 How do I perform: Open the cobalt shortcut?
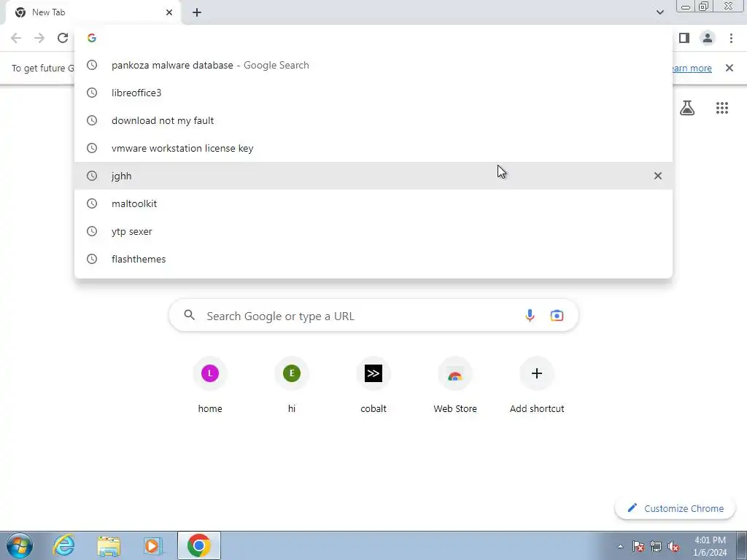click(x=373, y=385)
